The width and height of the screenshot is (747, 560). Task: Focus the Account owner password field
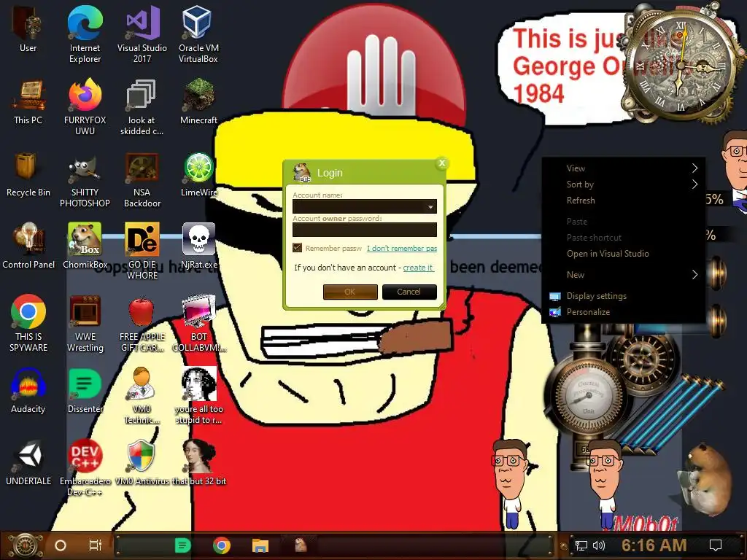point(365,230)
